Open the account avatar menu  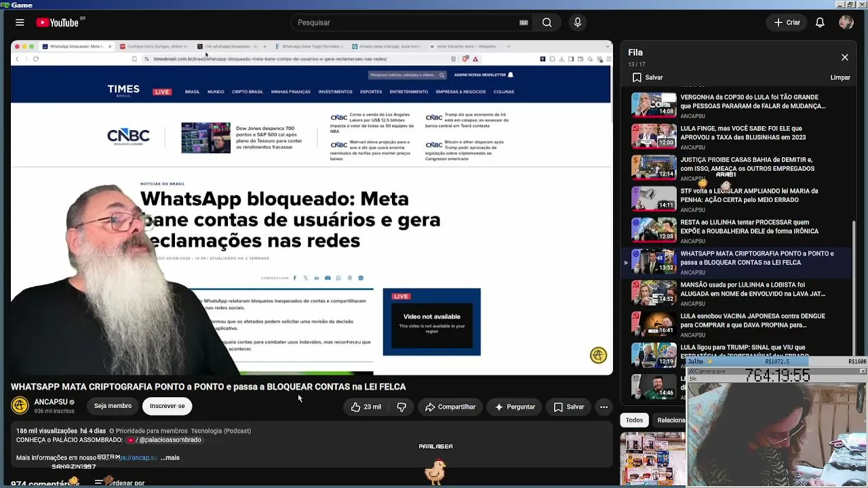[x=846, y=22]
